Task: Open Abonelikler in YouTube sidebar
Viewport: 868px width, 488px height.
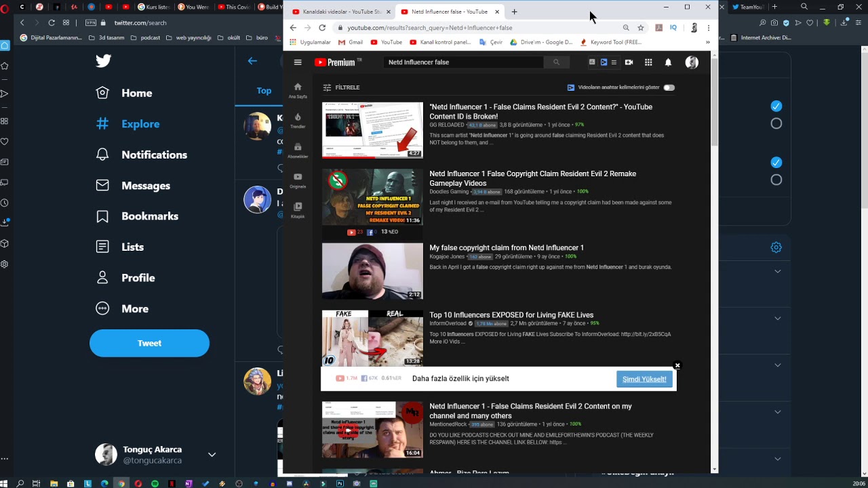Action: [298, 150]
